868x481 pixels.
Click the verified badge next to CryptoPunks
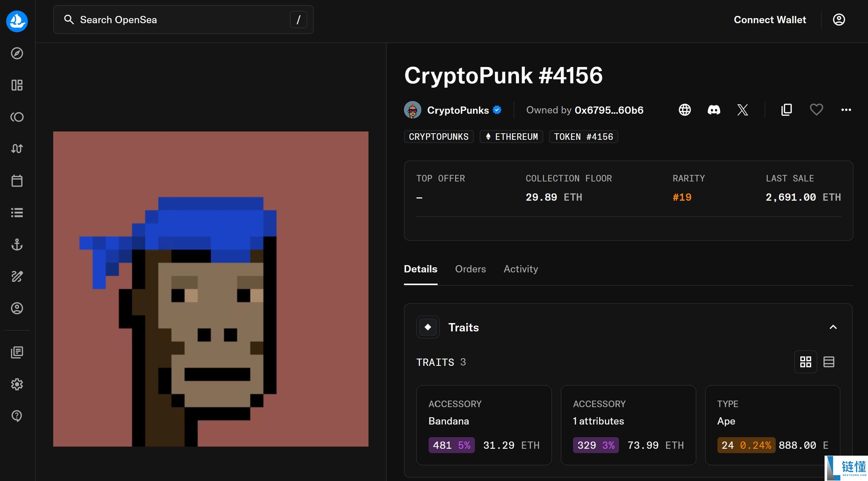click(x=497, y=110)
